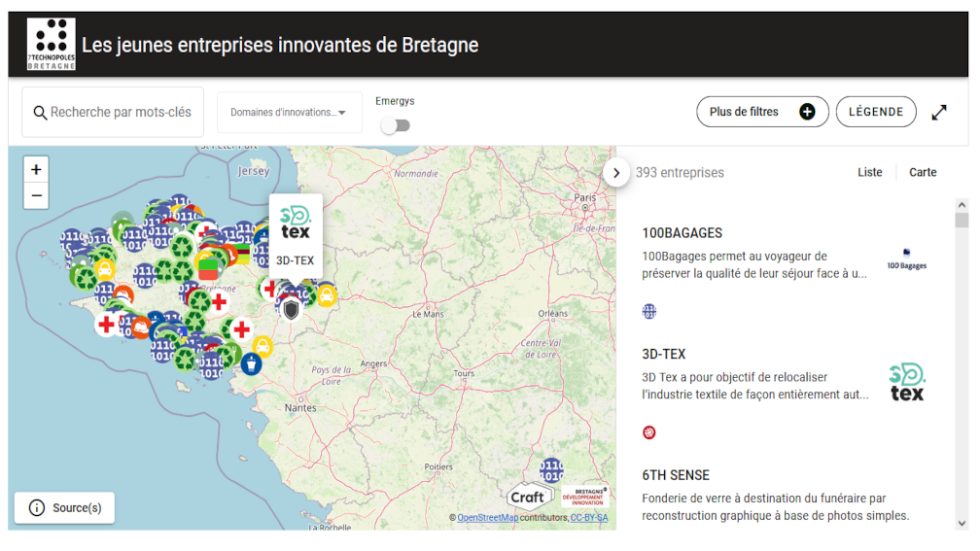Click the red domain icon under 3D-TEX
Viewport: 980px width, 551px height.
tap(649, 432)
